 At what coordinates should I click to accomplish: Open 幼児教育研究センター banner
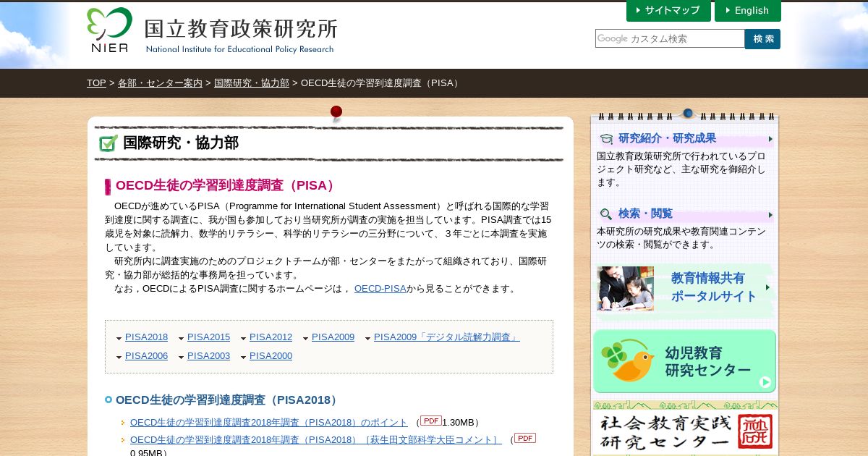coord(684,361)
